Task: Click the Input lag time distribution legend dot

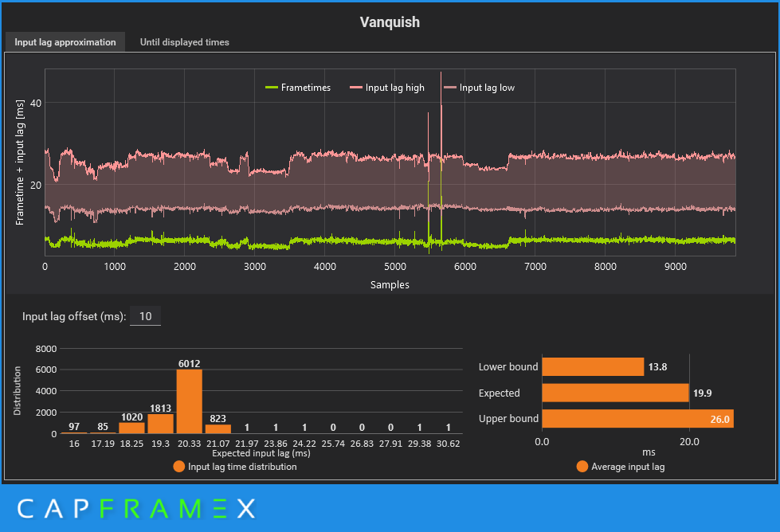Action: [x=179, y=467]
